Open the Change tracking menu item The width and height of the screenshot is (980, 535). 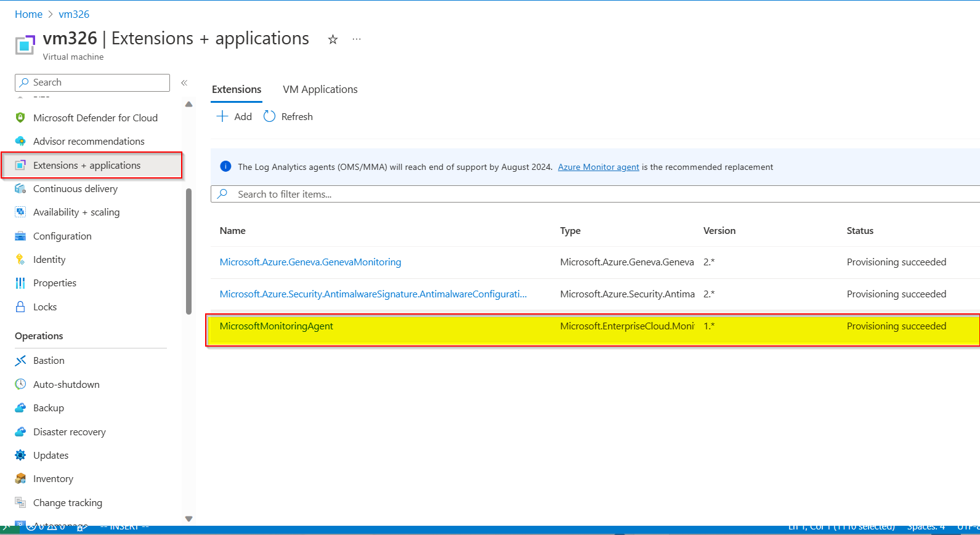(x=68, y=502)
